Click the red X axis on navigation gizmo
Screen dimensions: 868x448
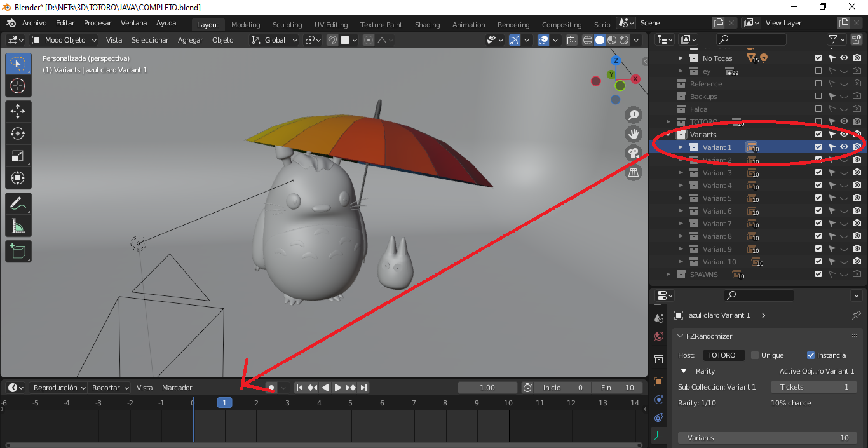point(635,79)
